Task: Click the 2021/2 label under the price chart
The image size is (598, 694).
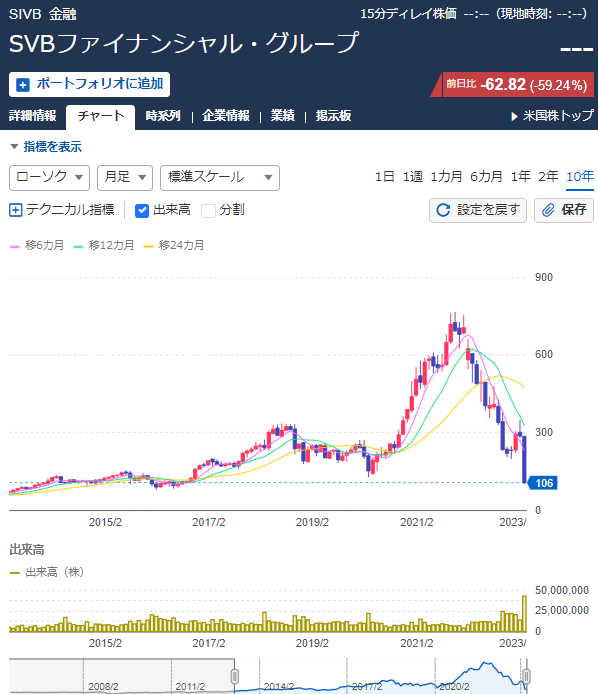Action: click(x=417, y=522)
